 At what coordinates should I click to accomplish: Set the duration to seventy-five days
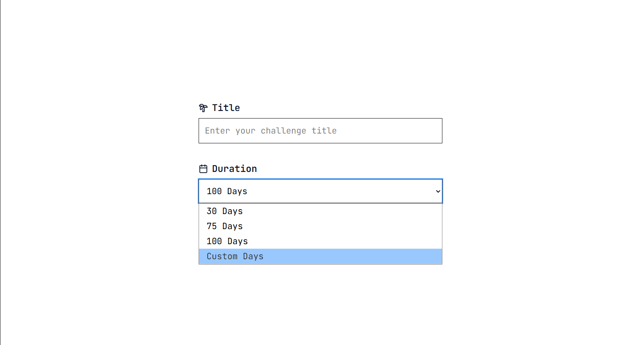point(320,226)
